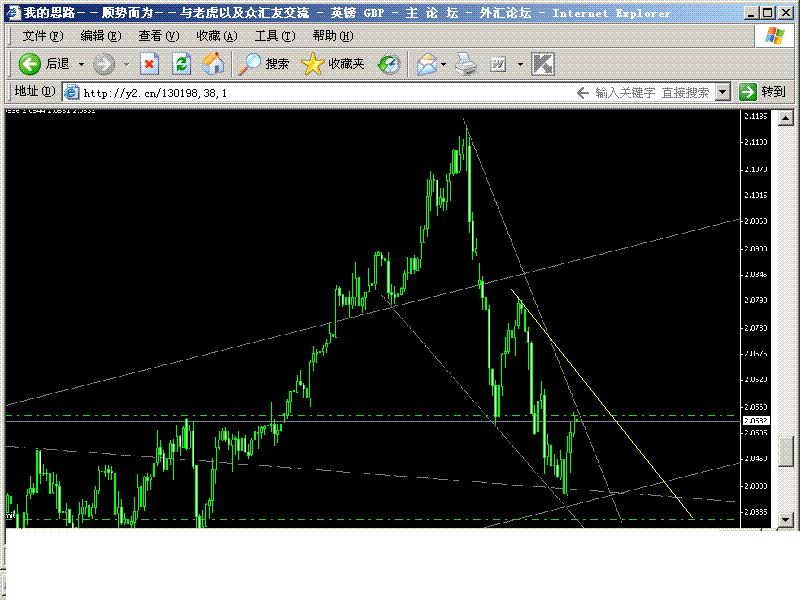Click the IE icon in title bar

14,13
